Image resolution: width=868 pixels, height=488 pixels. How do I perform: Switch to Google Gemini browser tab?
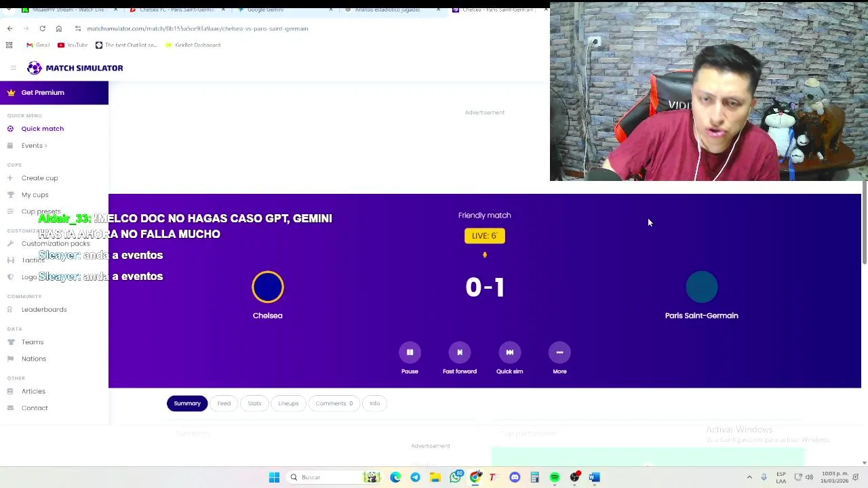(285, 9)
